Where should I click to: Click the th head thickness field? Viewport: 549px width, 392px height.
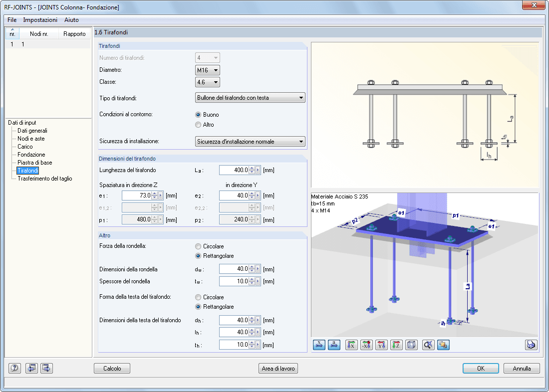234,345
